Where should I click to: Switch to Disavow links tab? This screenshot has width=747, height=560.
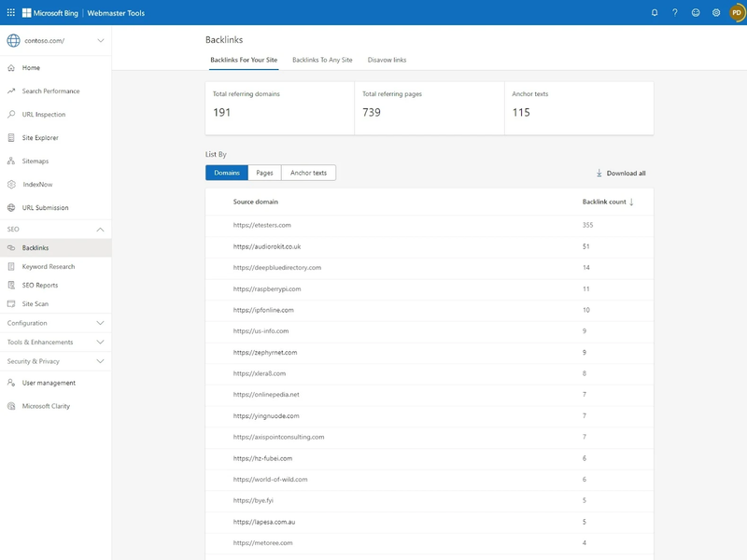click(x=387, y=60)
